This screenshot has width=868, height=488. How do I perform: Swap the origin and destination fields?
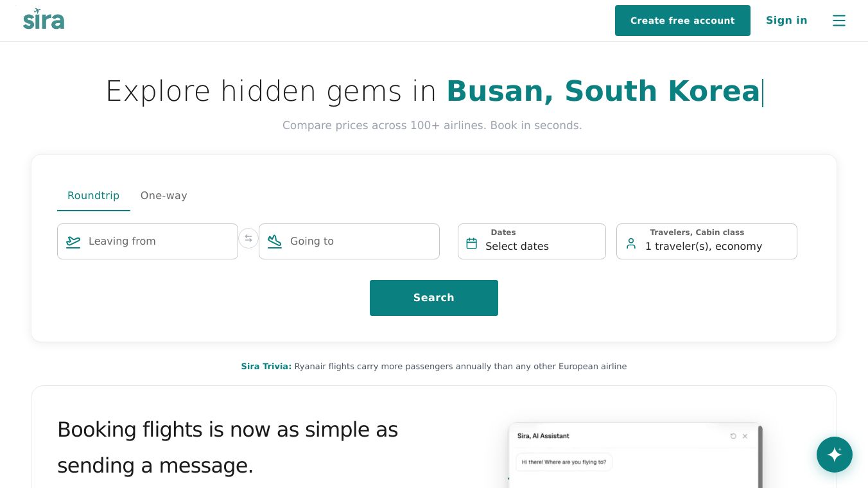tap(248, 238)
